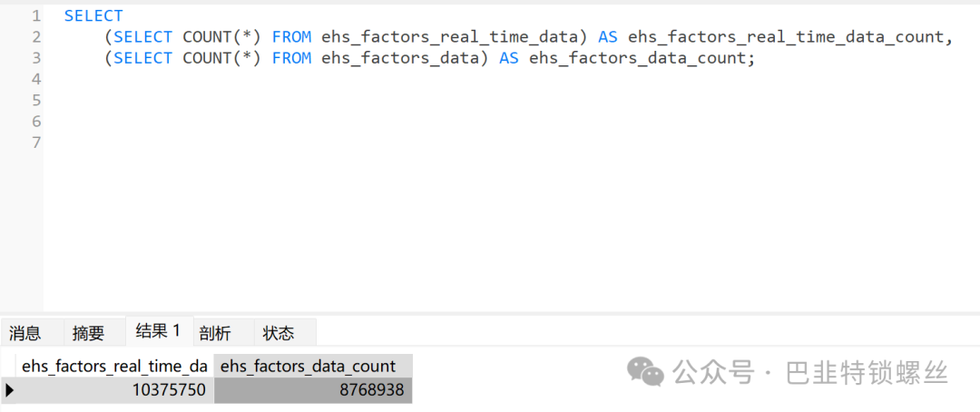This screenshot has height=412, width=980.
Task: Switch to the 消息 tab
Action: [x=25, y=333]
